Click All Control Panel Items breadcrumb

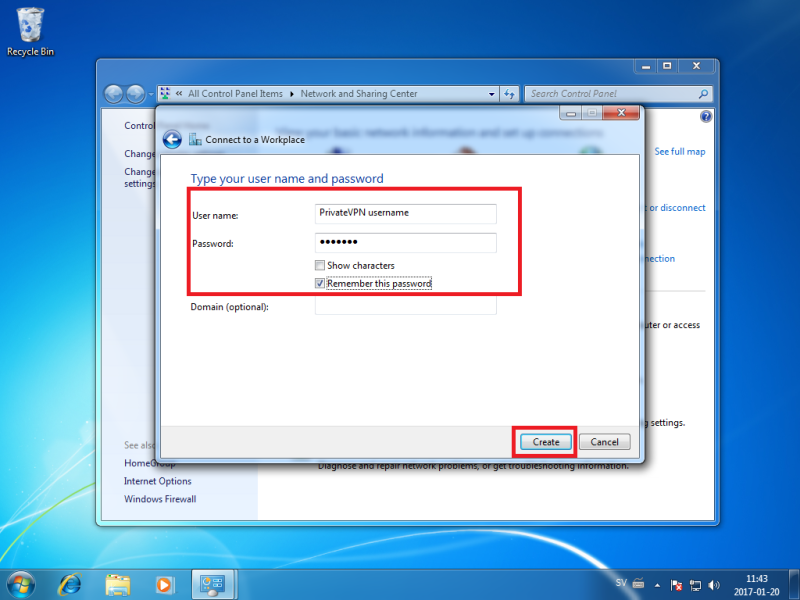point(235,94)
